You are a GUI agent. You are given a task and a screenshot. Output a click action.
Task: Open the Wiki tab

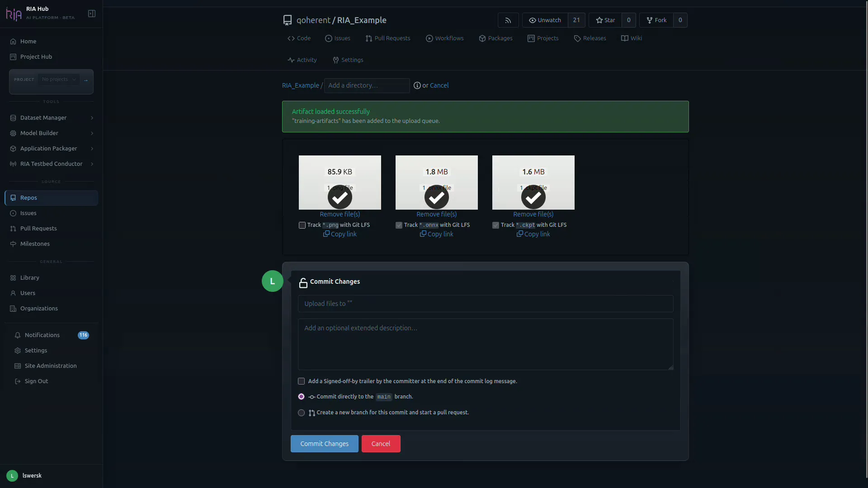[632, 38]
